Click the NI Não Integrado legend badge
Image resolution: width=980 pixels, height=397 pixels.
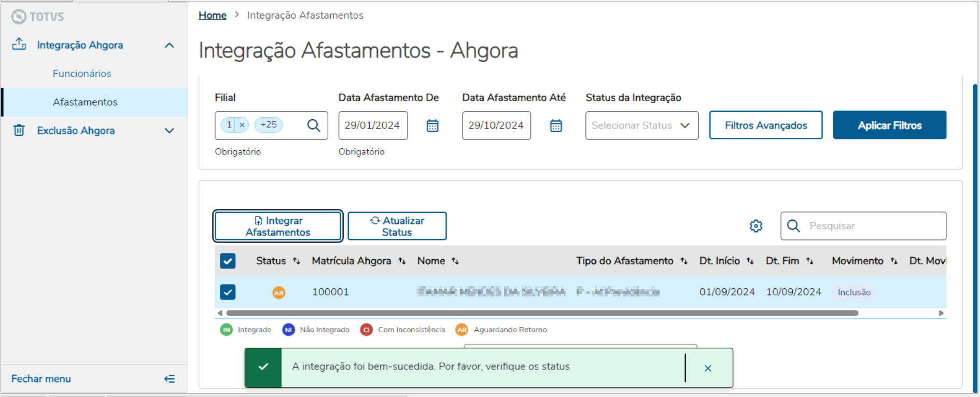click(x=288, y=330)
